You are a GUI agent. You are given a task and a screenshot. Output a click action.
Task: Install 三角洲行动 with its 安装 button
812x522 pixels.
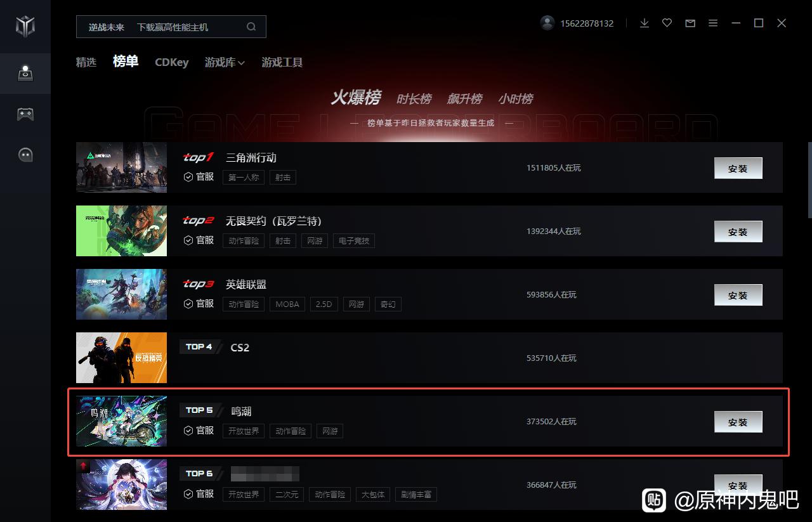[738, 168]
